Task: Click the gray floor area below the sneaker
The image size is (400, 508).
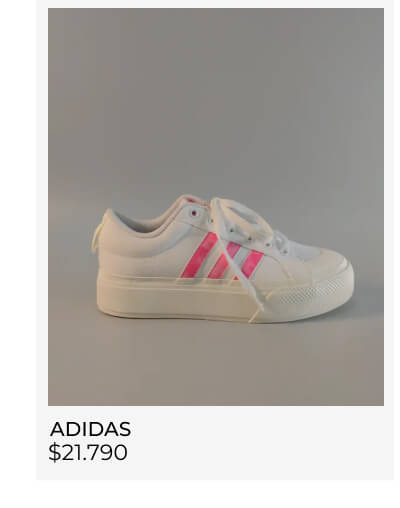Action: 216,365
